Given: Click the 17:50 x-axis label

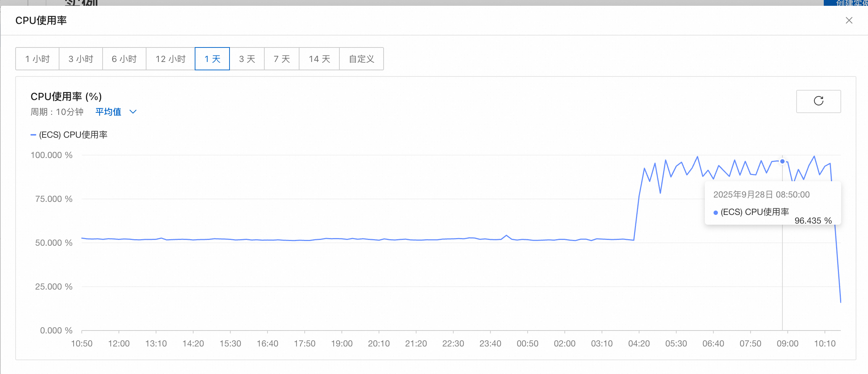Looking at the screenshot, I should [x=305, y=344].
